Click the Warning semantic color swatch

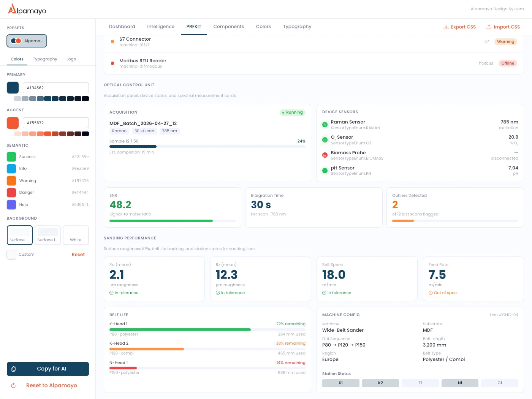[11, 180]
